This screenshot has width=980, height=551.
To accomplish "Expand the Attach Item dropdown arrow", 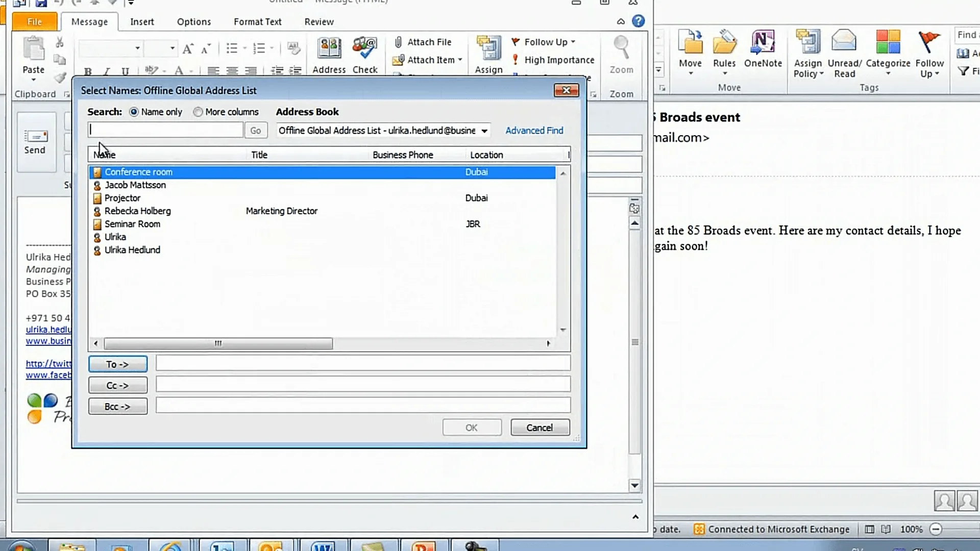I will pyautogui.click(x=460, y=60).
